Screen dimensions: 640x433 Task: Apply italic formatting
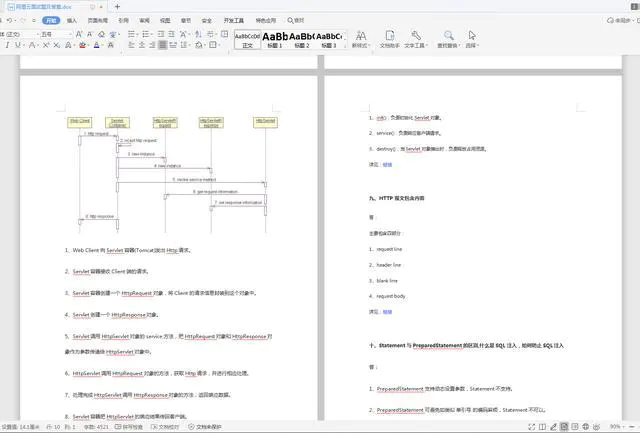point(7,45)
